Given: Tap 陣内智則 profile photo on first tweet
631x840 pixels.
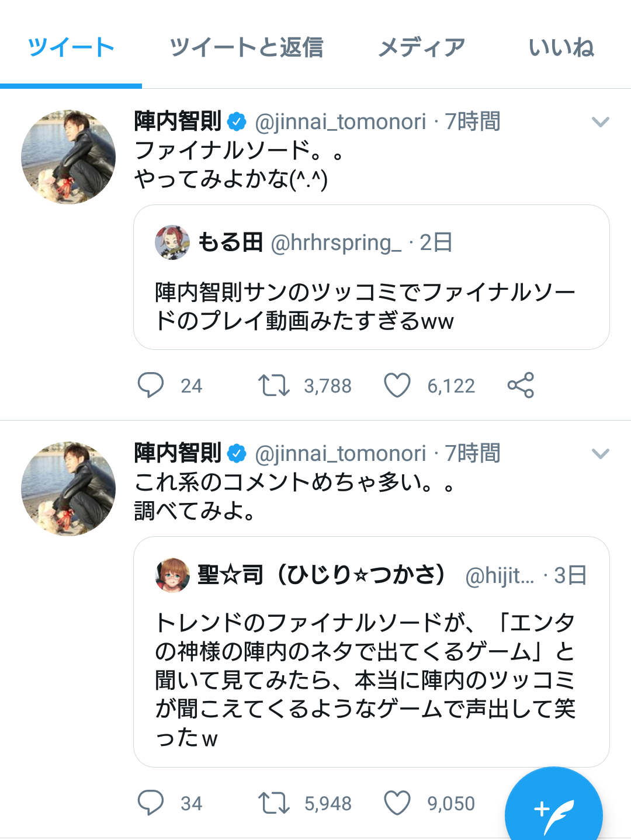Looking at the screenshot, I should point(68,157).
